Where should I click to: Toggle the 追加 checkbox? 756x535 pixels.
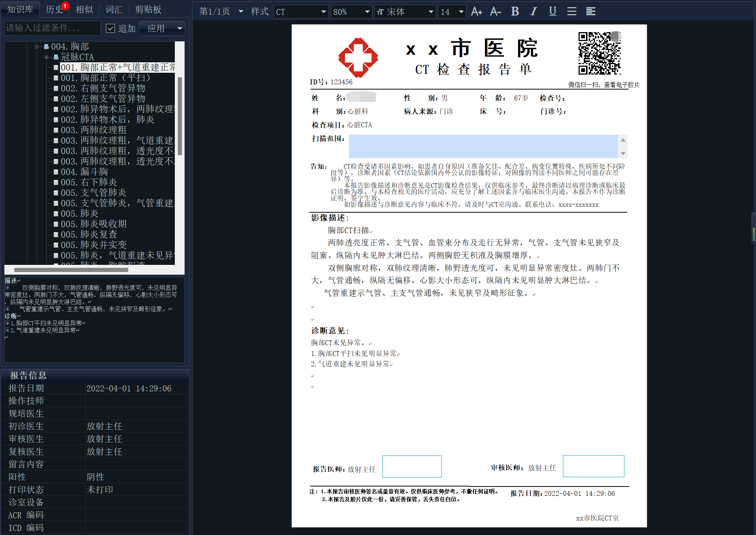110,28
